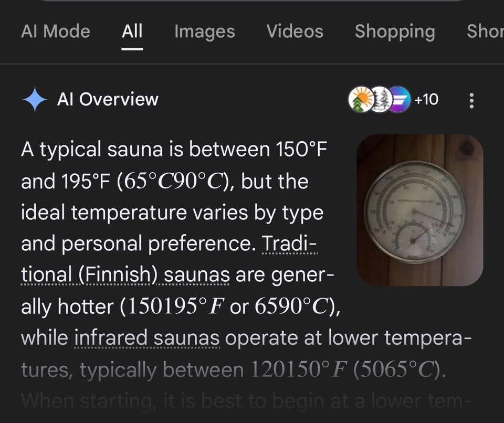Tap the partially visible Short videos tab
Image resolution: width=504 pixels, height=423 pixels.
point(486,31)
